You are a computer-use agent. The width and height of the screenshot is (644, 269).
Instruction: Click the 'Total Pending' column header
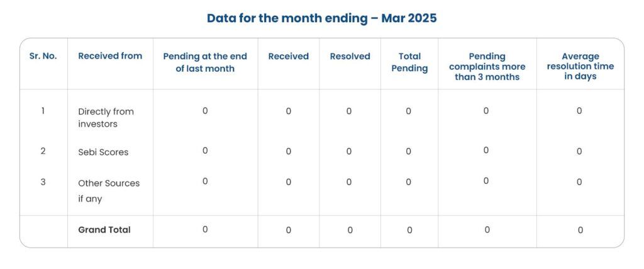[409, 62]
